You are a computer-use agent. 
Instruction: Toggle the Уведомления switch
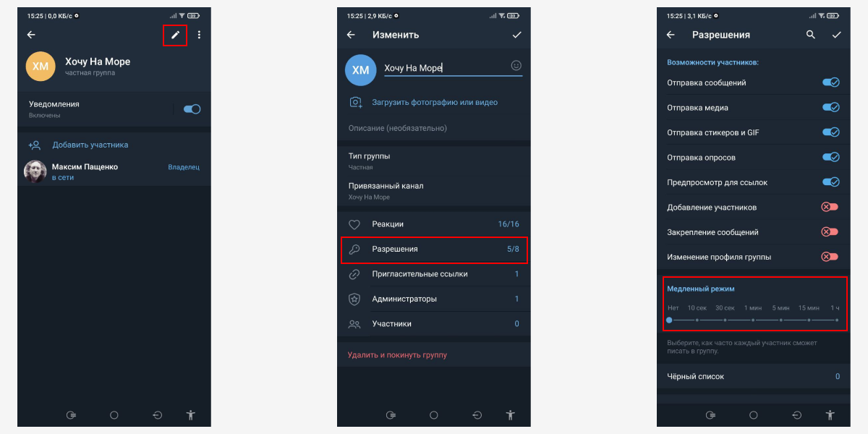(192, 109)
